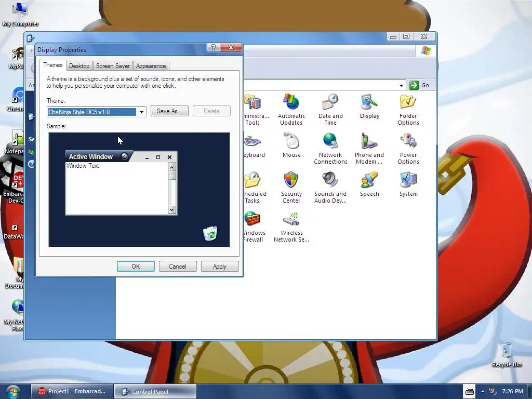Click scroll down arrow in sample window
The width and height of the screenshot is (532, 399).
[171, 210]
